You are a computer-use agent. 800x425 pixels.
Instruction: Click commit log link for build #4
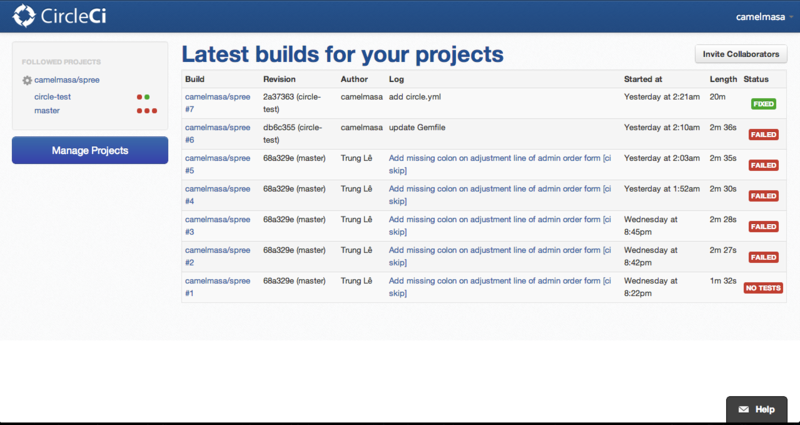(500, 195)
